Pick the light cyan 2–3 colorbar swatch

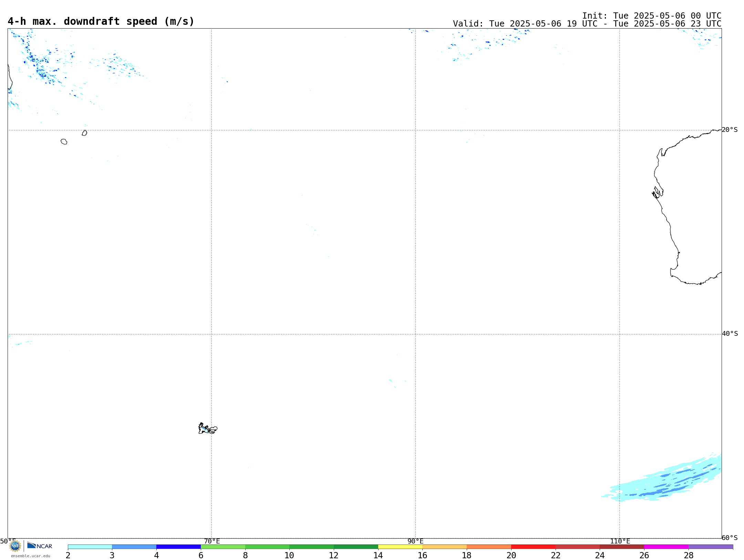[90, 547]
